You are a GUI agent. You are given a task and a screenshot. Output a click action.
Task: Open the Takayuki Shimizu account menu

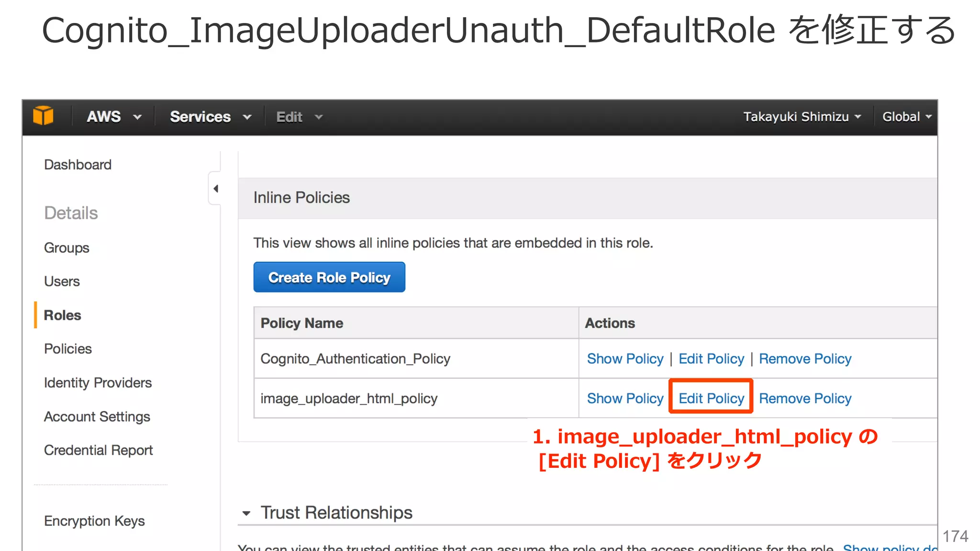pyautogui.click(x=802, y=117)
